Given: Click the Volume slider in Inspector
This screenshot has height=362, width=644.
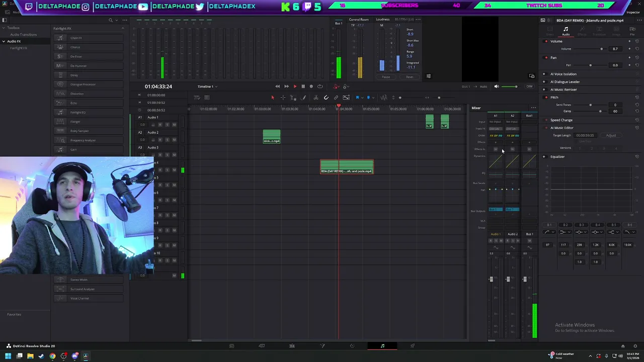Looking at the screenshot, I should (x=590, y=49).
